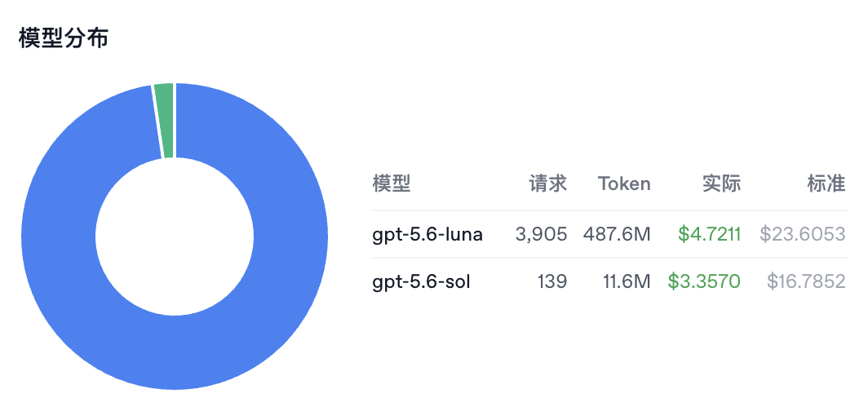868x398 pixels.
Task: Select the gpt-5.6-luna model row
Action: tap(609, 234)
